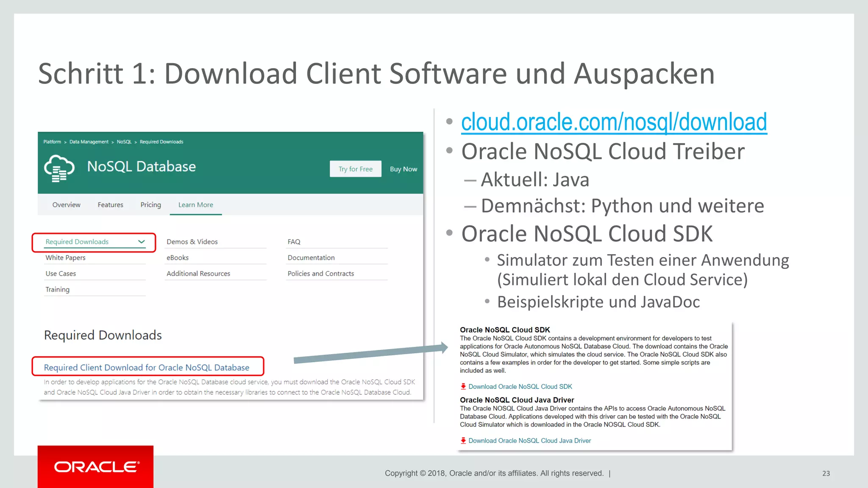Click the Try for Free button
Screen dimensions: 868x488
pyautogui.click(x=356, y=169)
